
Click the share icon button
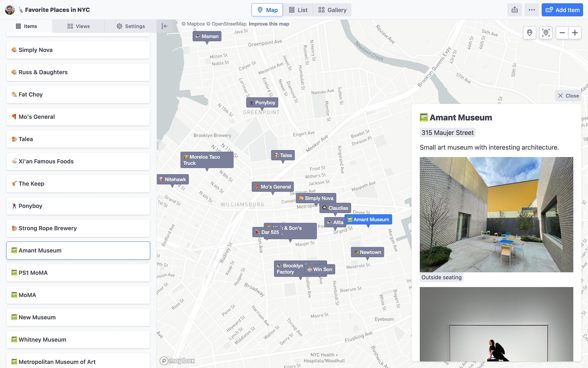(x=514, y=10)
